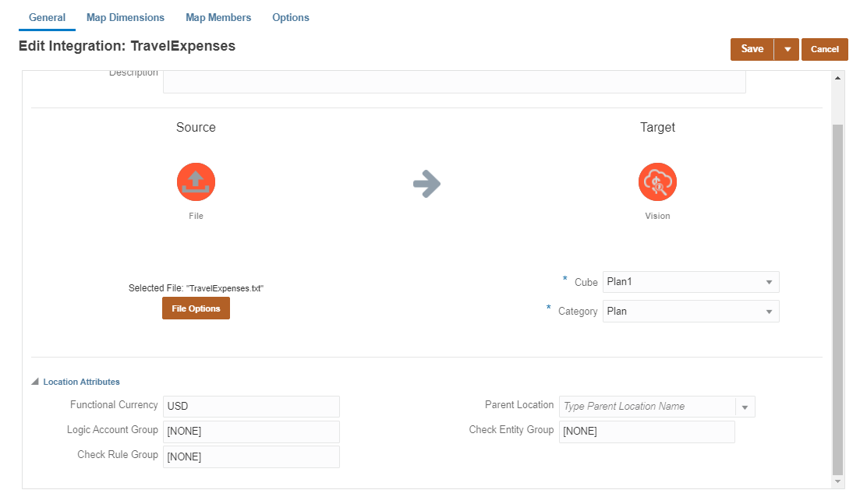The width and height of the screenshot is (860, 504).
Task: Click the Save button
Action: 751,48
